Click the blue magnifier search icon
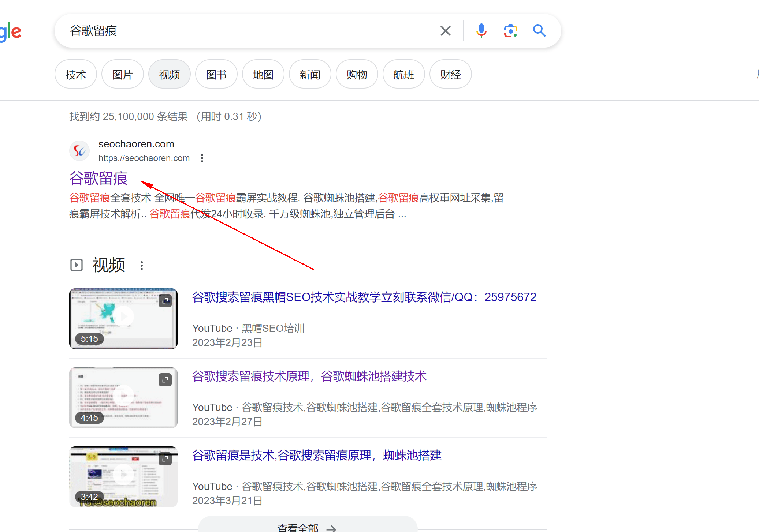 539,31
